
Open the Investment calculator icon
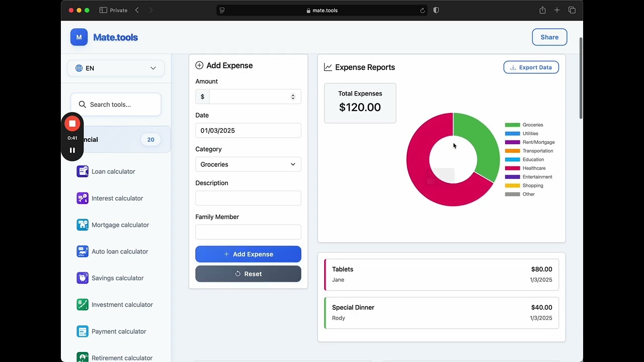click(x=83, y=305)
